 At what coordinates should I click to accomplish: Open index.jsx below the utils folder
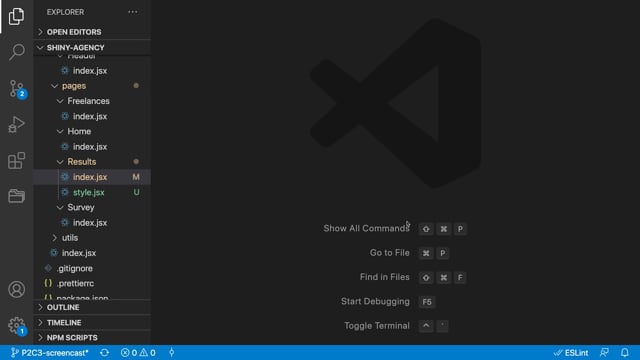[92, 253]
